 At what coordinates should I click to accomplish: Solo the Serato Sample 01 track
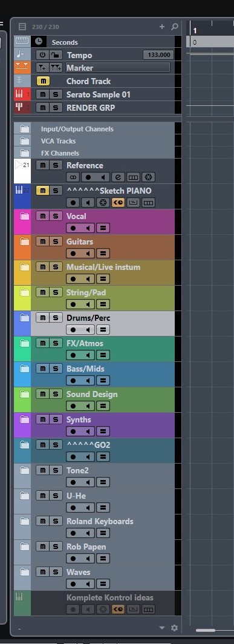(56, 94)
